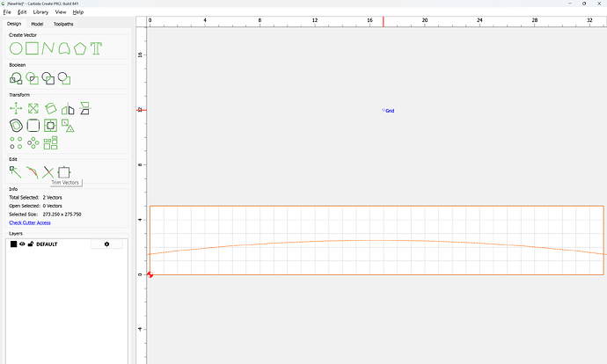
Task: Open the Move transform tool
Action: point(16,108)
